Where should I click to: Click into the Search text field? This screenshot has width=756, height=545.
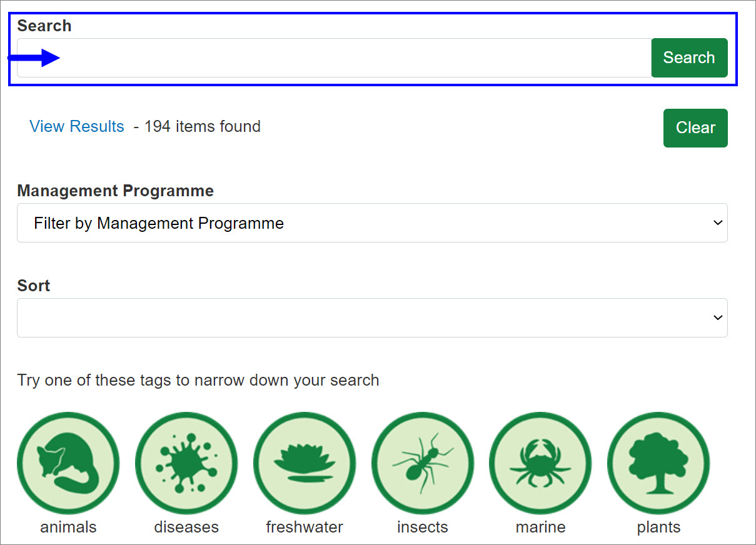pyautogui.click(x=334, y=57)
